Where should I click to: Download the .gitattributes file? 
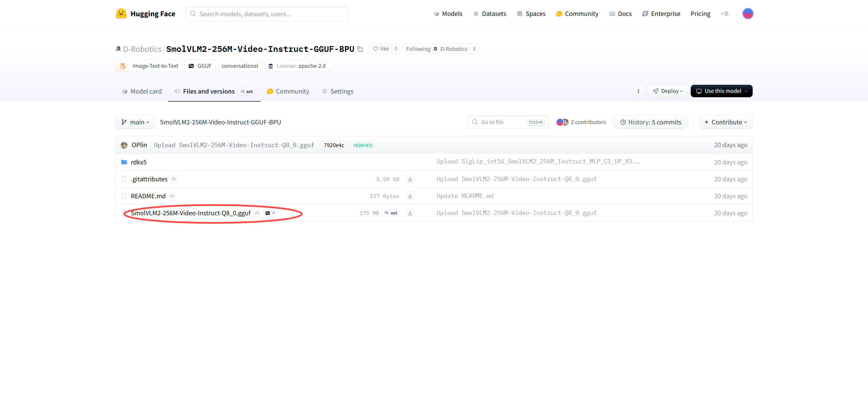tap(410, 179)
